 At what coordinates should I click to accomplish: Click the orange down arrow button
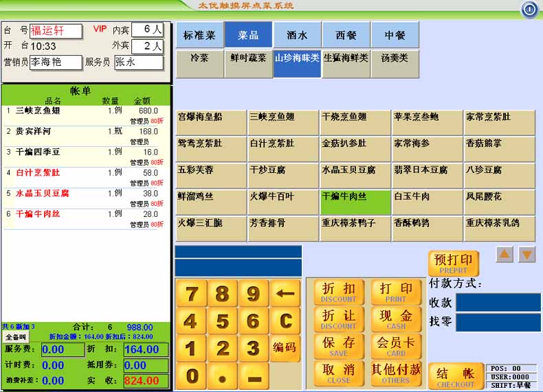pyautogui.click(x=527, y=255)
